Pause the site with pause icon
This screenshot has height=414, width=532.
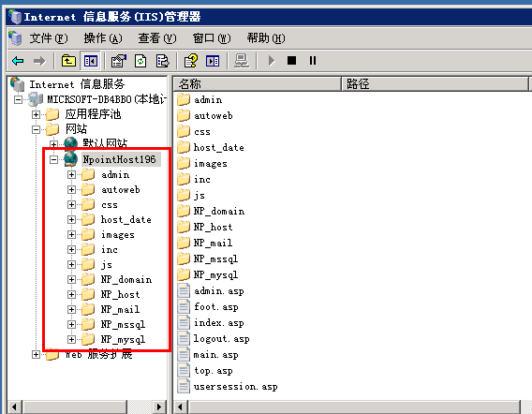(313, 61)
